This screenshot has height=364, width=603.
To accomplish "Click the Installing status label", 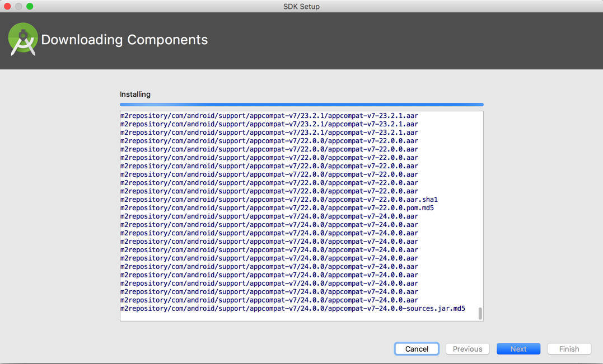I will click(135, 94).
